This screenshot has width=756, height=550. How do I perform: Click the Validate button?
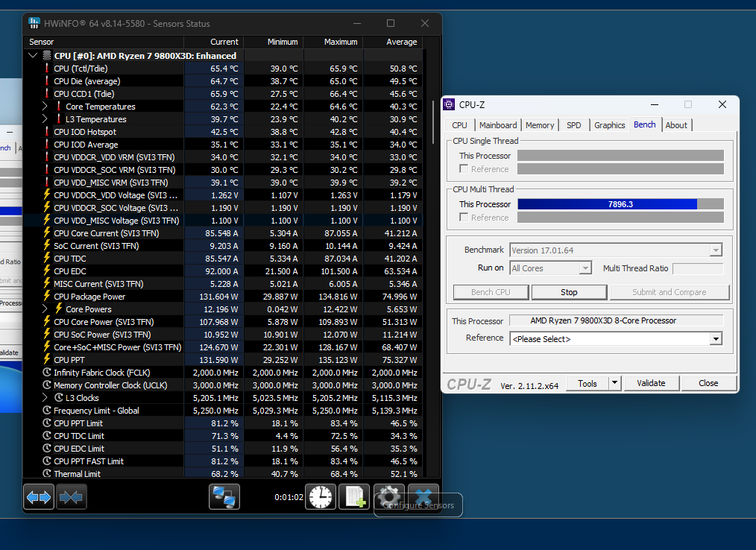pyautogui.click(x=651, y=383)
